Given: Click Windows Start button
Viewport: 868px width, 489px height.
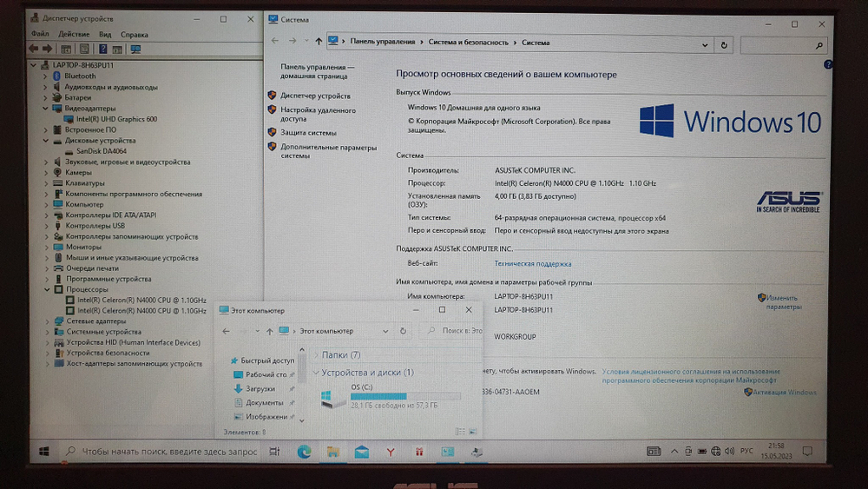Looking at the screenshot, I should [44, 452].
